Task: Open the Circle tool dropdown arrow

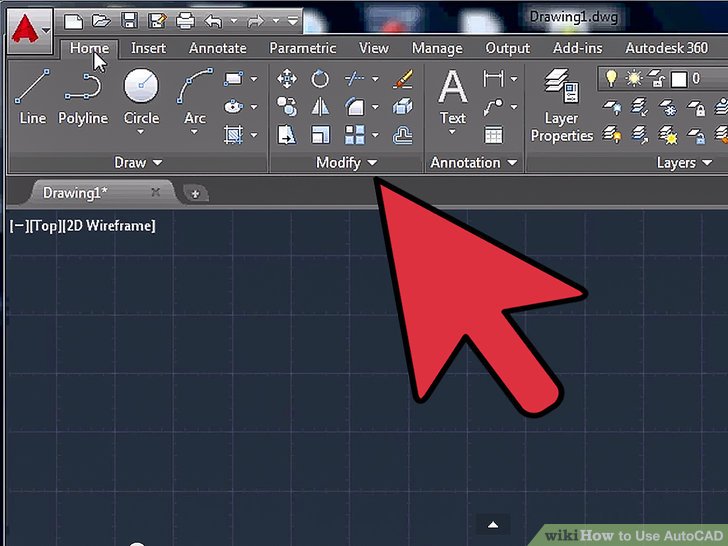Action: click(x=141, y=133)
